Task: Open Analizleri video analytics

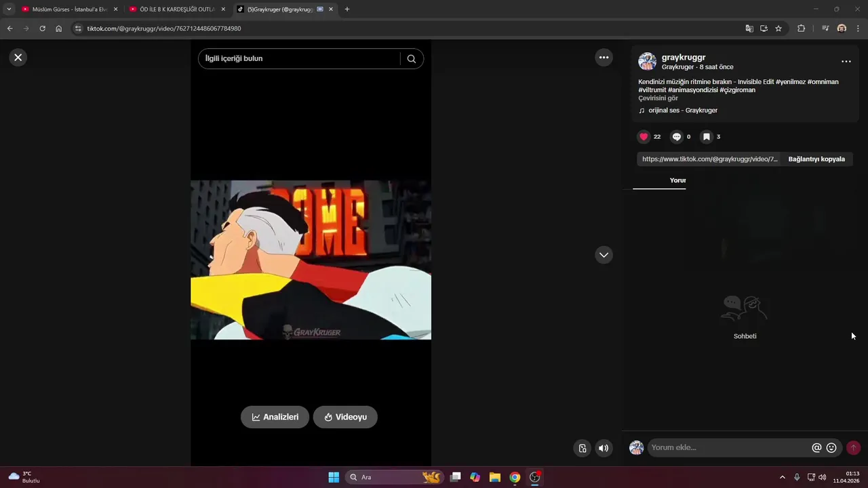Action: (x=275, y=417)
